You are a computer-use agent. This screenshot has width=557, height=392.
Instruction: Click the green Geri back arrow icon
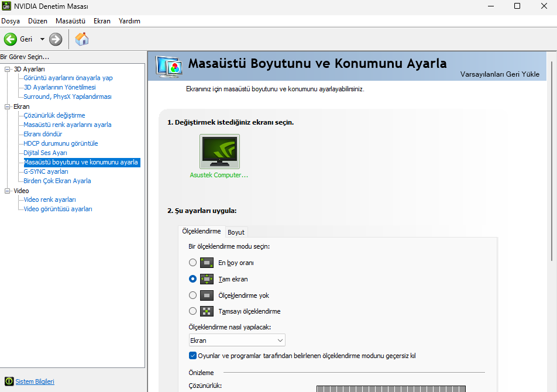[x=11, y=39]
